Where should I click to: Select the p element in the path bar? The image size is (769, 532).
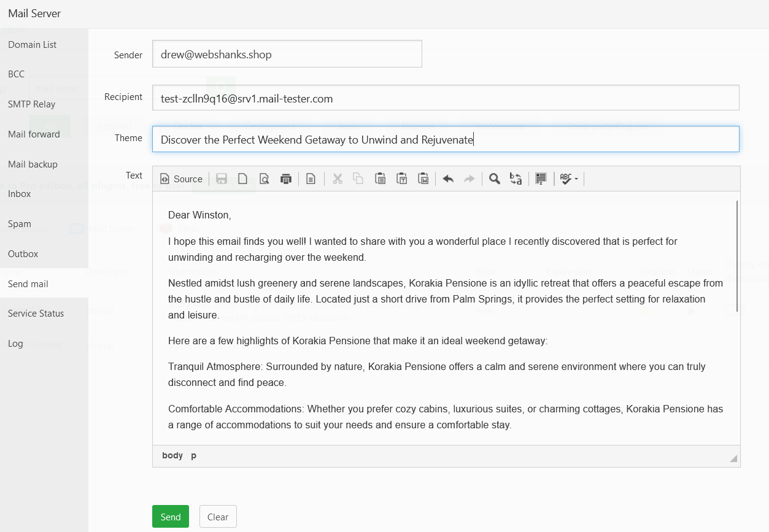click(193, 455)
